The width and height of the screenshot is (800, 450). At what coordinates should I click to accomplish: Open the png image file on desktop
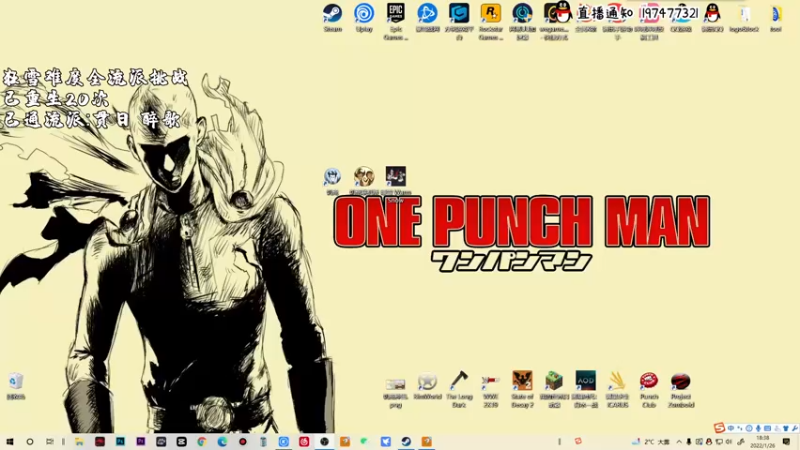tap(396, 392)
